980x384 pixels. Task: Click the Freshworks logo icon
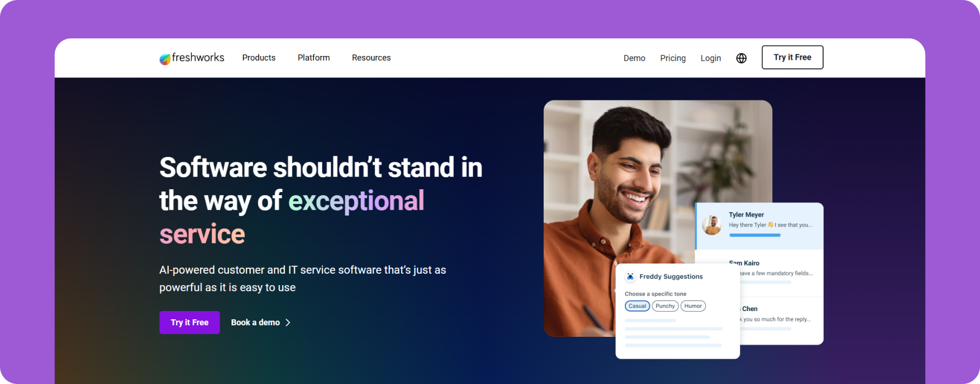(x=165, y=59)
